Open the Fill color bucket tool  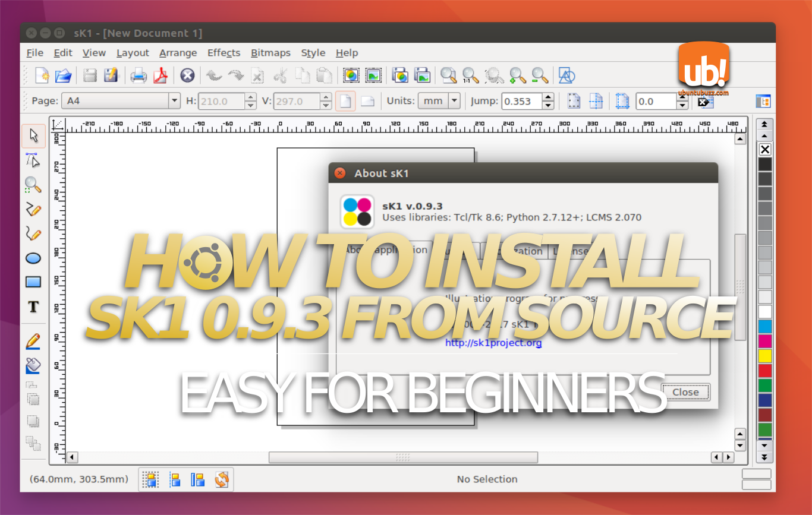33,365
